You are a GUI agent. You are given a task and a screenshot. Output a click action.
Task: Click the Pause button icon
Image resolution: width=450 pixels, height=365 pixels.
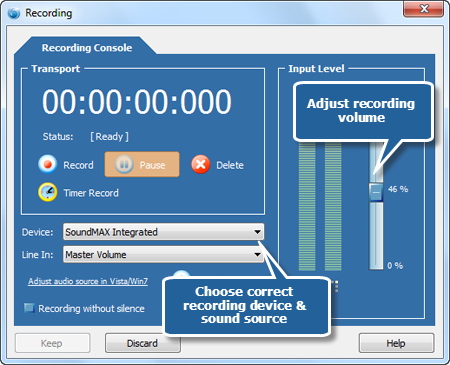point(124,164)
